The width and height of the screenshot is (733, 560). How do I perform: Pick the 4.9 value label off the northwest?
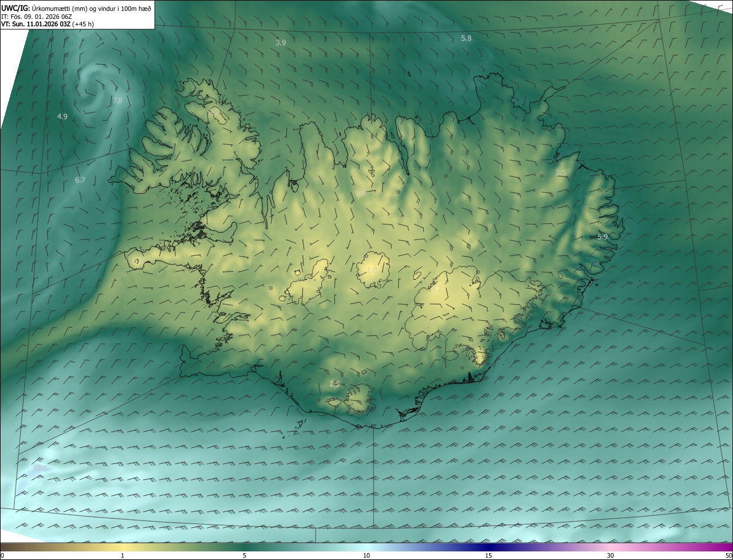click(62, 117)
